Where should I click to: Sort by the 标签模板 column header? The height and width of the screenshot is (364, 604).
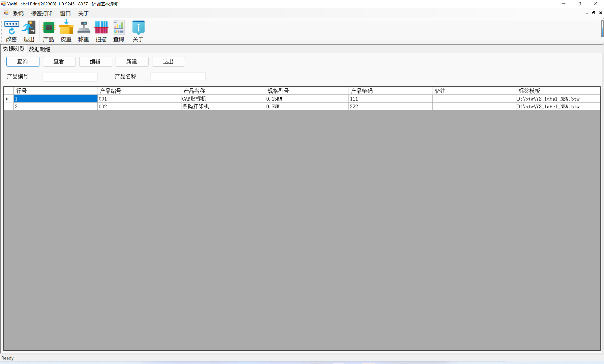558,91
